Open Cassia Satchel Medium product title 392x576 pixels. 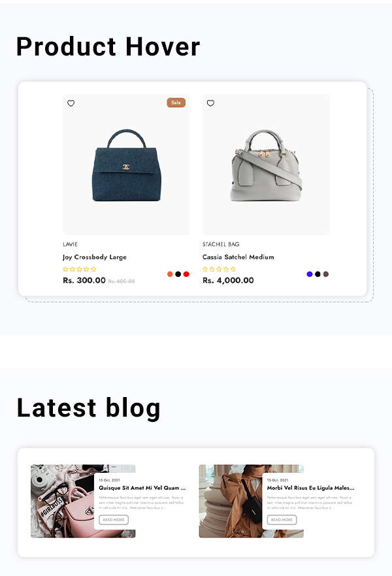tap(238, 257)
